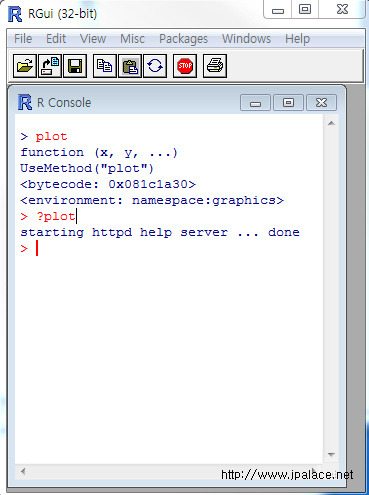Viewport: 369px width, 495px height.
Task: Click the Copy and paste circular arrows icon
Action: (155, 66)
